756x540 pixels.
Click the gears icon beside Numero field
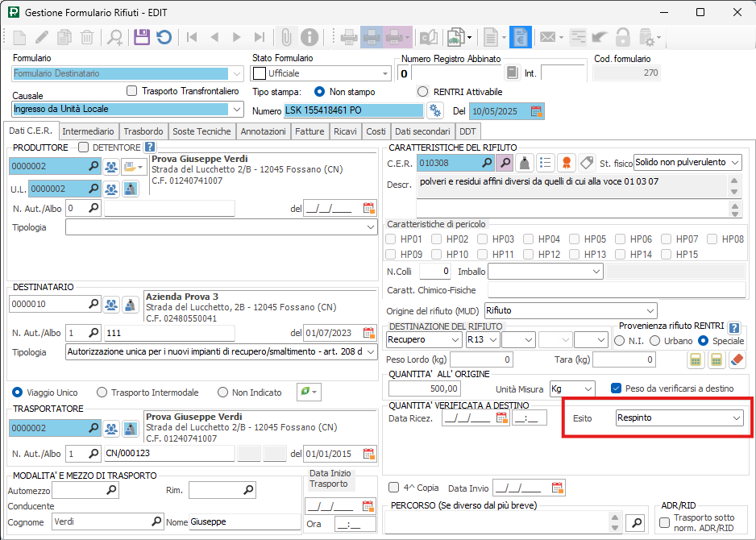(x=436, y=110)
